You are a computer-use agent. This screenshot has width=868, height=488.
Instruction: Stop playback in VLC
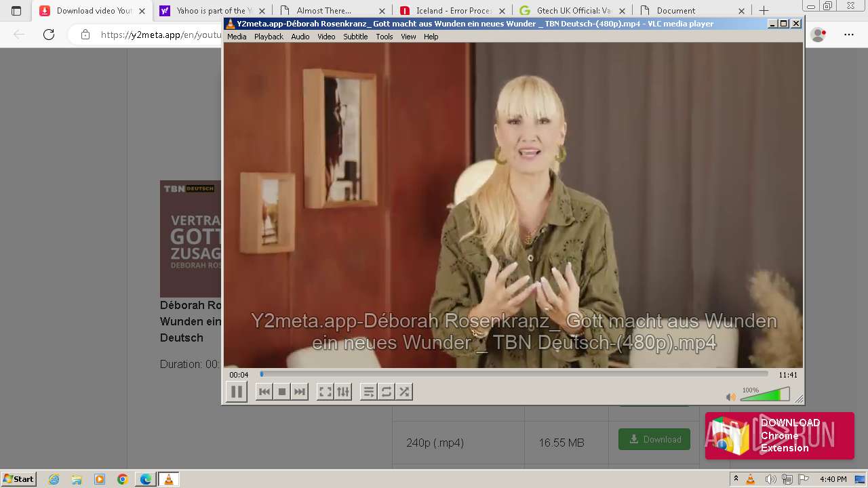pos(282,392)
